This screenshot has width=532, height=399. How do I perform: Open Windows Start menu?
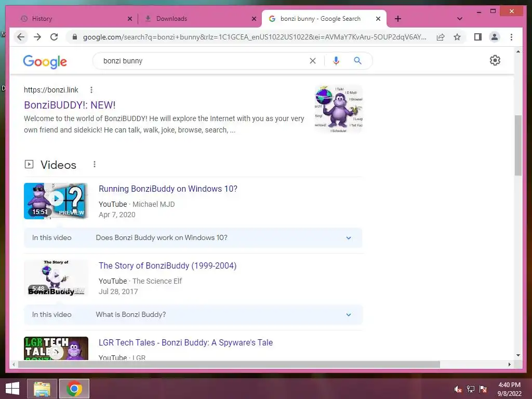pos(12,389)
